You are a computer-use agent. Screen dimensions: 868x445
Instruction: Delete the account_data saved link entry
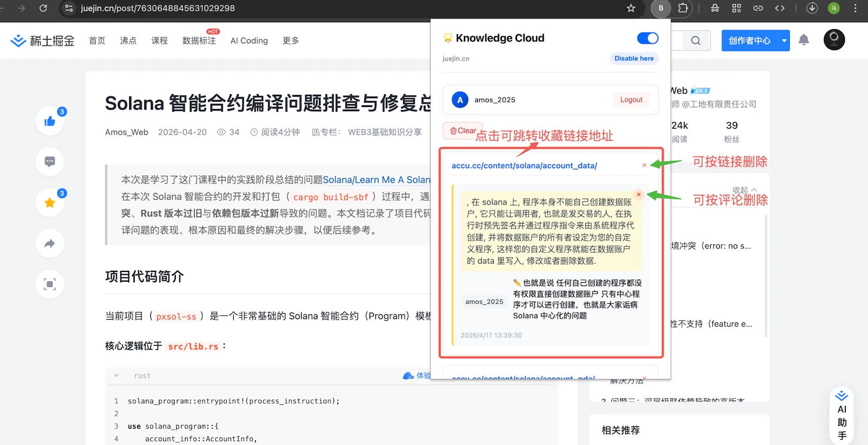(644, 166)
